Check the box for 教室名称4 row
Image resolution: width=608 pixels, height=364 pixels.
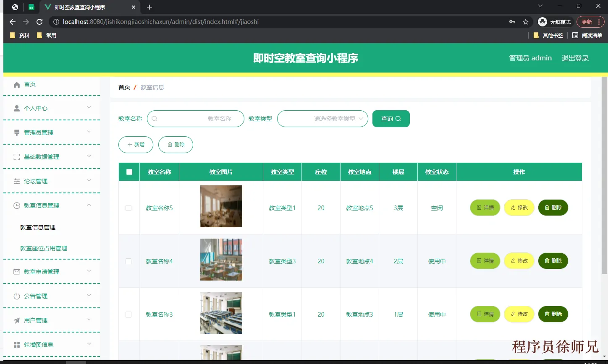[x=128, y=261]
